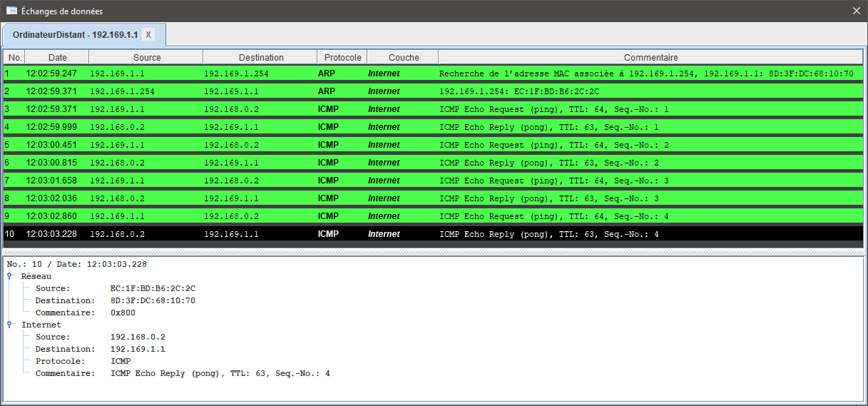Click the No. column header
Screen dimensions: 868x406
point(14,57)
